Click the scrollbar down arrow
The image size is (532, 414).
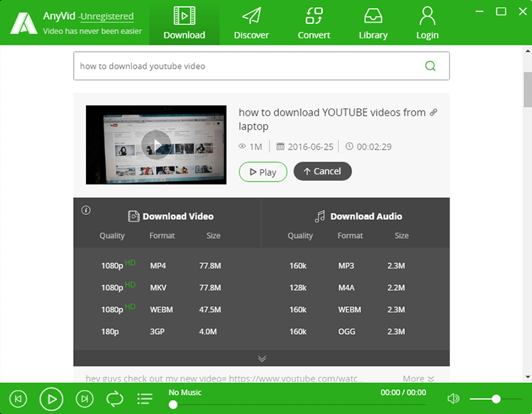coord(528,376)
